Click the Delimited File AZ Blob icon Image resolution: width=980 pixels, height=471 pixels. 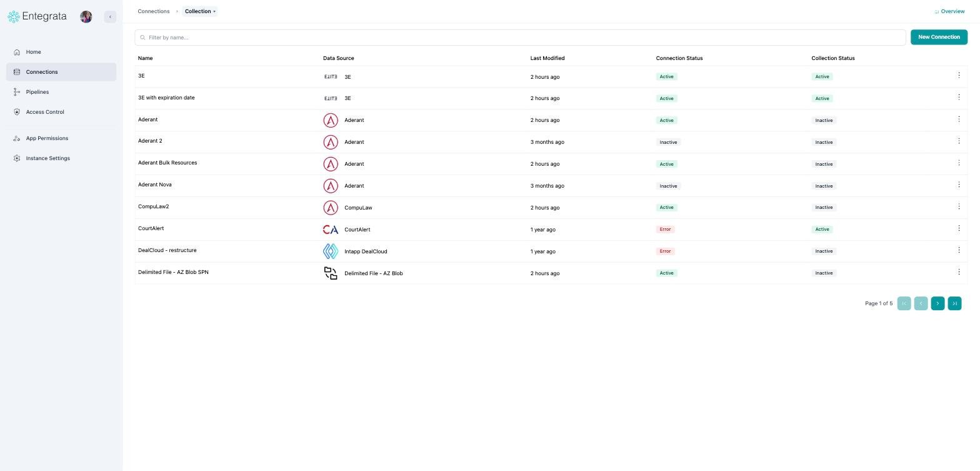pos(331,273)
